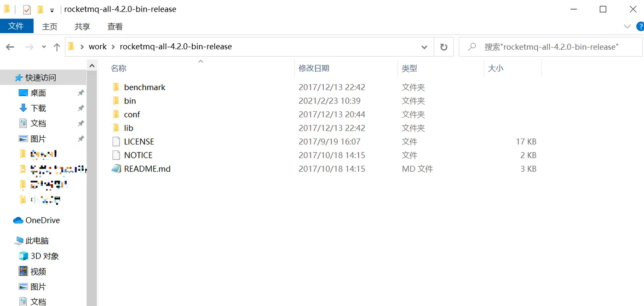The image size is (644, 306).
Task: Click the address bar folder icon
Action: pyautogui.click(x=71, y=46)
